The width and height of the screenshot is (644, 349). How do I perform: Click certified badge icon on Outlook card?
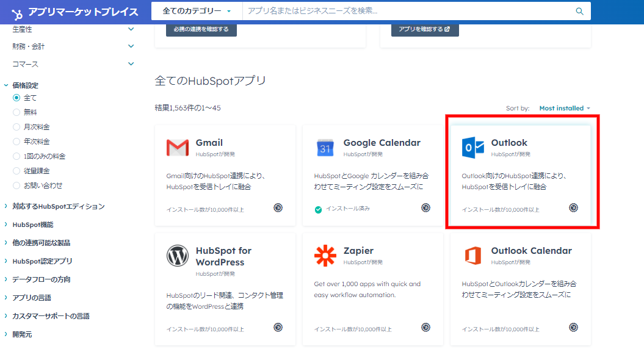pyautogui.click(x=573, y=208)
